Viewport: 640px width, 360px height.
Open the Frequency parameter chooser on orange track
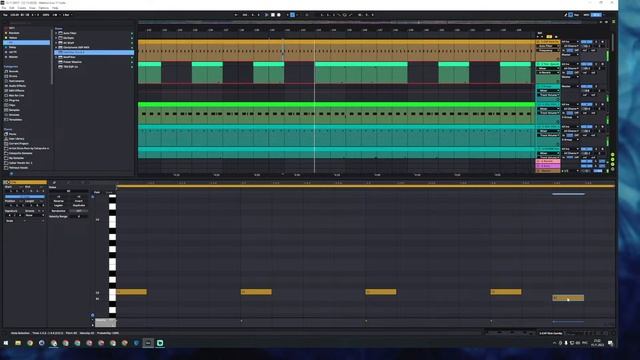click(549, 51)
